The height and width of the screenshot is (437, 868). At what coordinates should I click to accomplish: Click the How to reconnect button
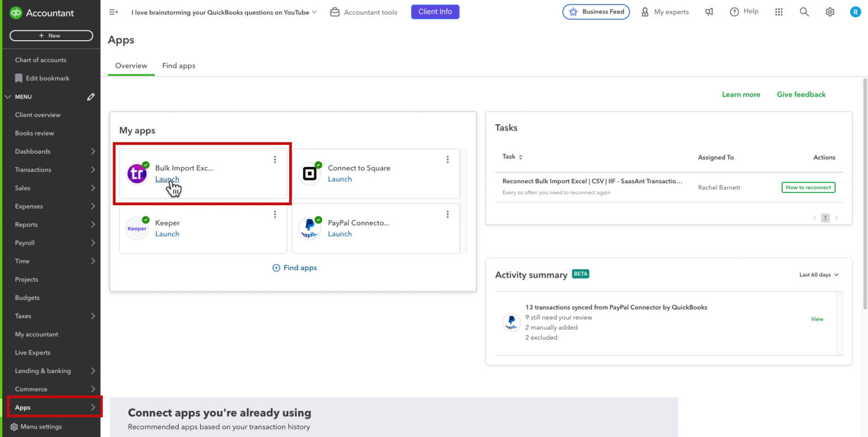808,187
